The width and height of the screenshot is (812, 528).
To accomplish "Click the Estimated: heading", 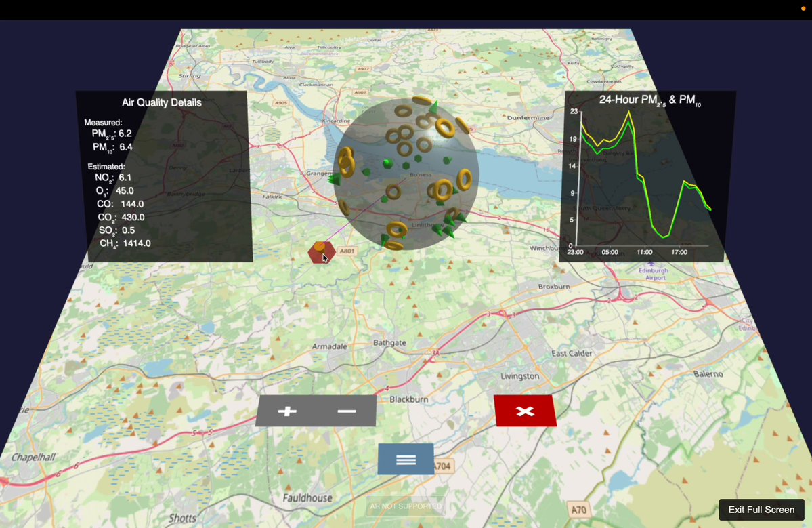I will (106, 167).
